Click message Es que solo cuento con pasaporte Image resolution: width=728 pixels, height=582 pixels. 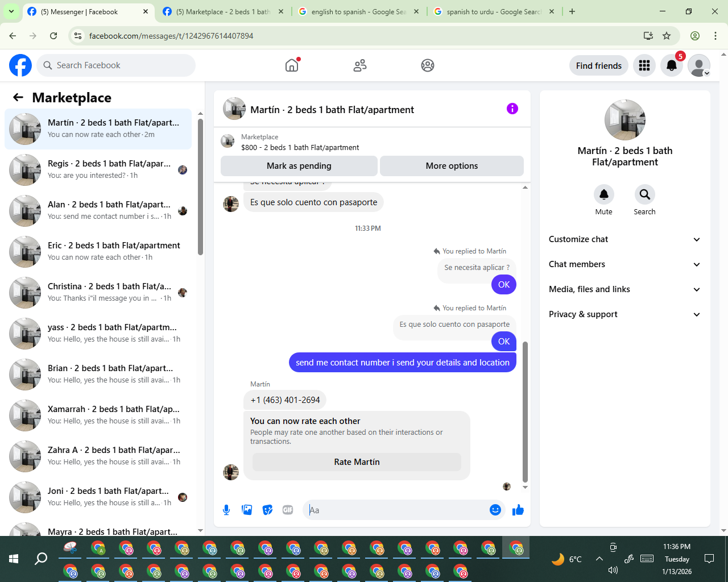314,202
